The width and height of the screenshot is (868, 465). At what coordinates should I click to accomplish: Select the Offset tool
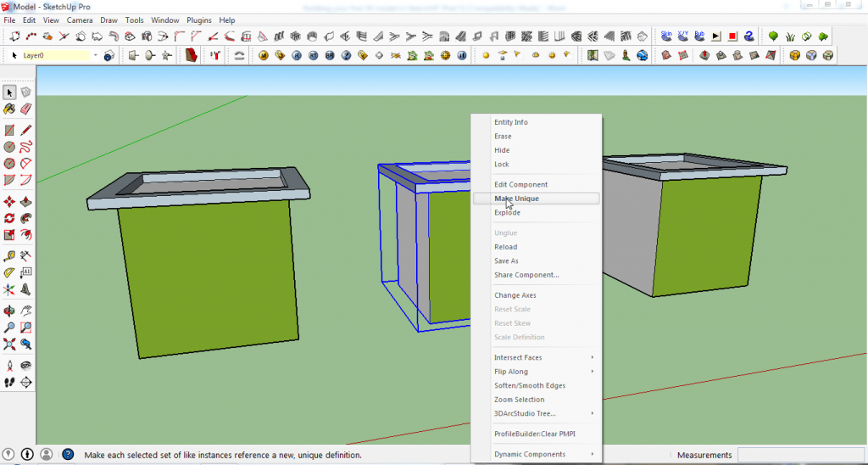point(25,235)
